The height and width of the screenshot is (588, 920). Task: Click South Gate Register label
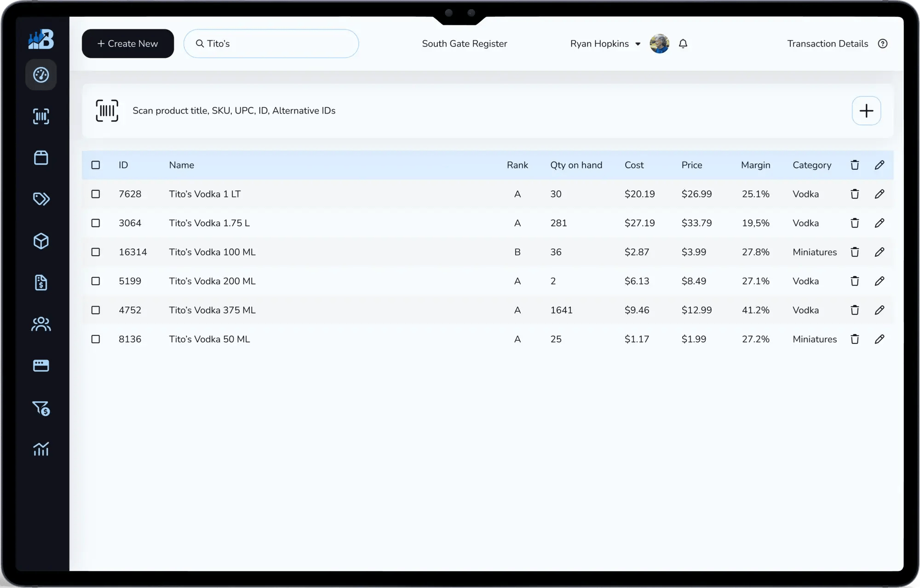464,44
